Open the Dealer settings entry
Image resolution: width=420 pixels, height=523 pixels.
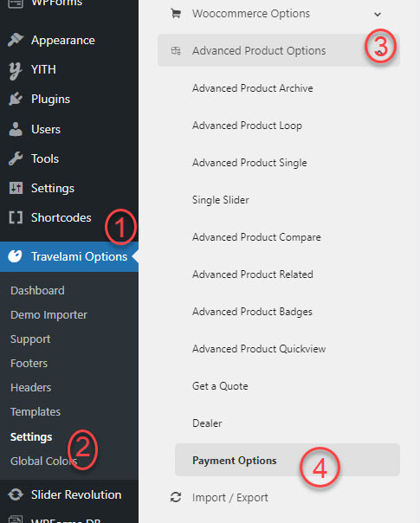coord(207,423)
